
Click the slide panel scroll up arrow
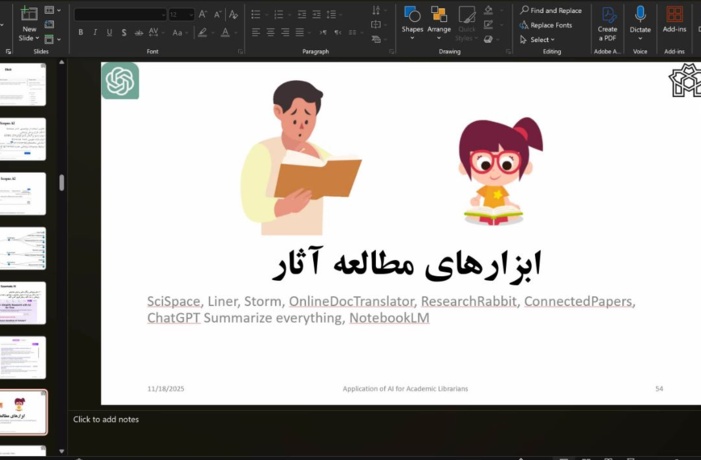(62, 62)
